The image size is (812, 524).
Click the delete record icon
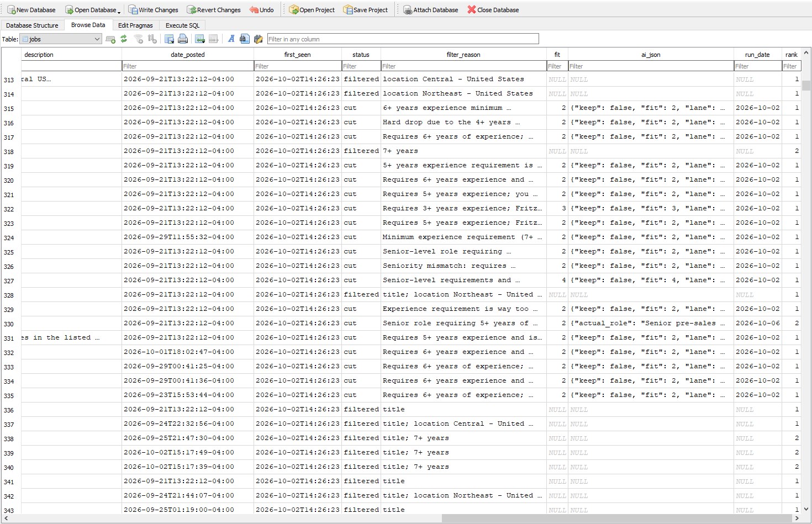[213, 39]
